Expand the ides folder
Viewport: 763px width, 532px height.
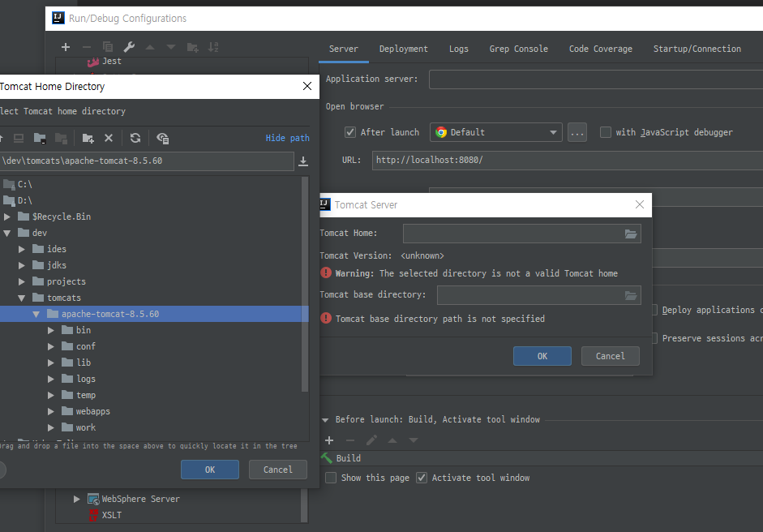pyautogui.click(x=22, y=249)
